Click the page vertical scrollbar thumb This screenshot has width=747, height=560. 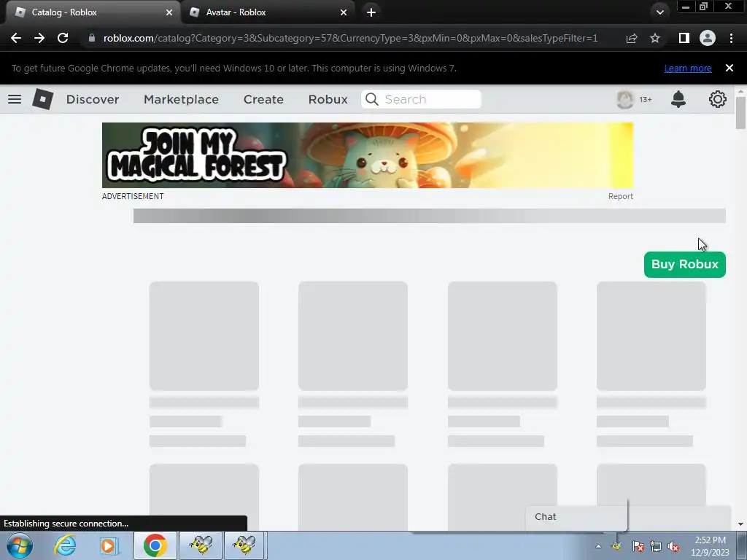pyautogui.click(x=740, y=112)
